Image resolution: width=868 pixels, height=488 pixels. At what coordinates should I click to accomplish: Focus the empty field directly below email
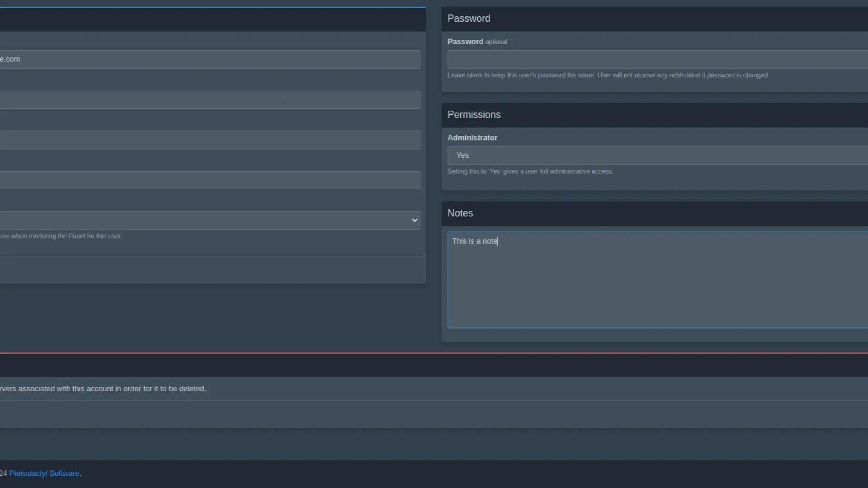click(x=210, y=100)
